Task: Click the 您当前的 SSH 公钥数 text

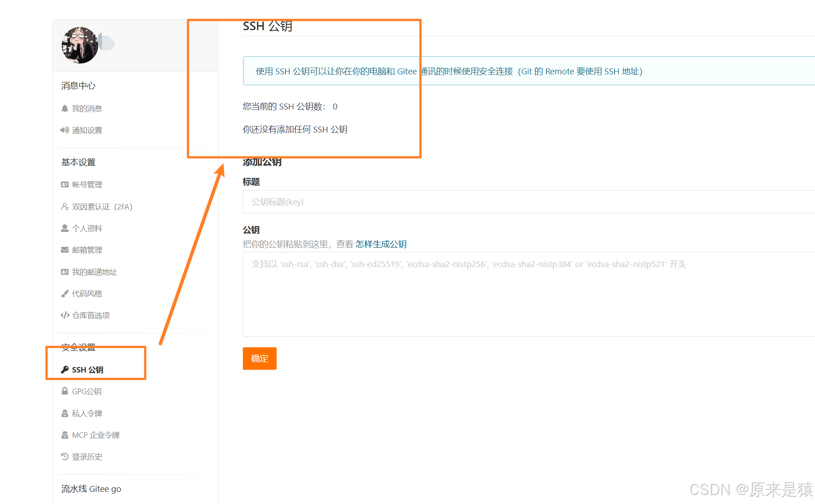Action: (290, 106)
